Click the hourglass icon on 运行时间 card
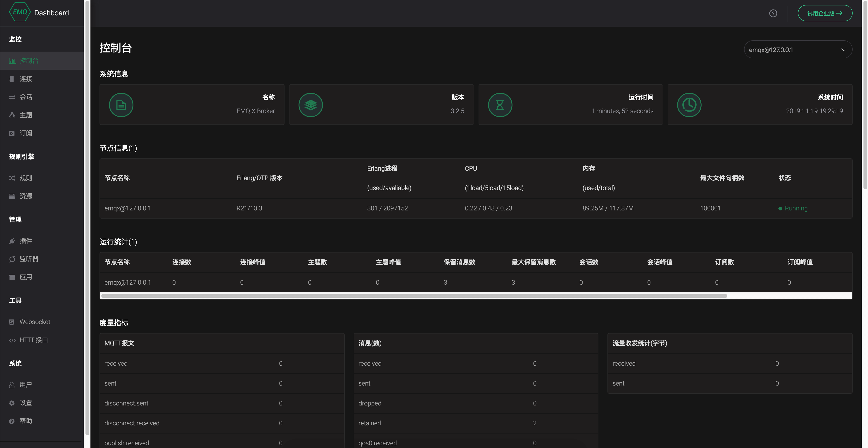 pyautogui.click(x=500, y=105)
